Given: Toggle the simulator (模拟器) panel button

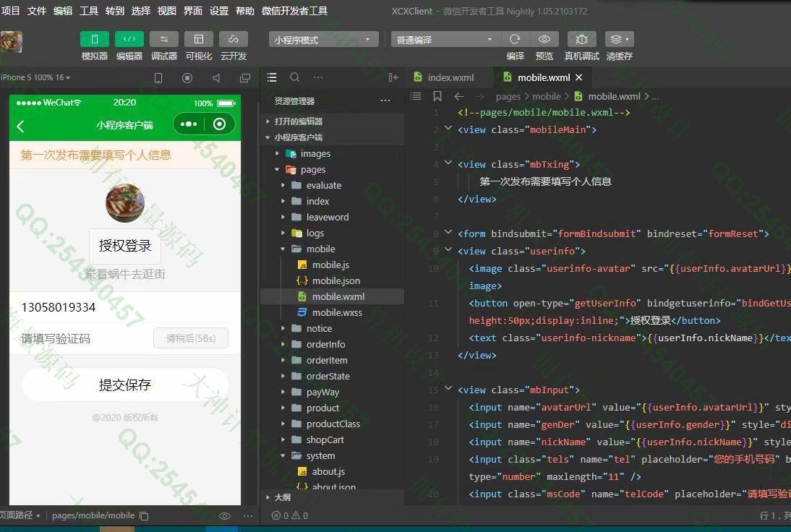Looking at the screenshot, I should click(x=94, y=39).
